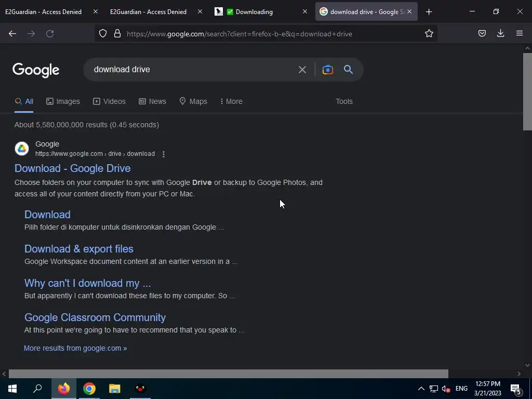The height and width of the screenshot is (399, 532).
Task: Open Download - Google Drive result
Action: (72, 168)
